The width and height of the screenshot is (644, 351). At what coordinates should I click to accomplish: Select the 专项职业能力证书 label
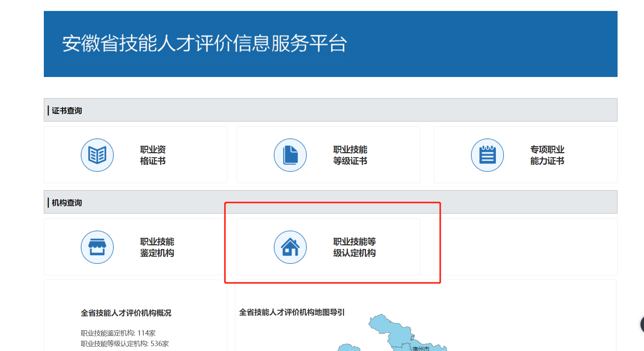(x=547, y=155)
